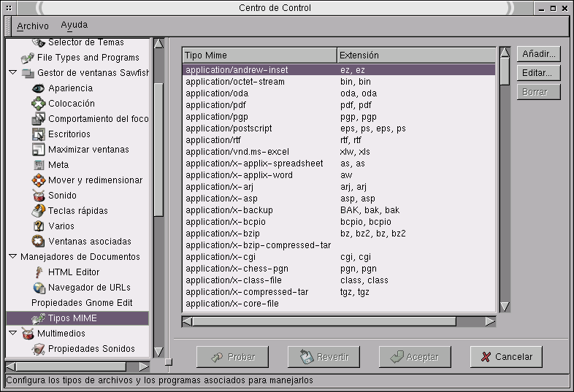Collapse the Multimedios branch
The width and height of the screenshot is (574, 392).
(13, 333)
